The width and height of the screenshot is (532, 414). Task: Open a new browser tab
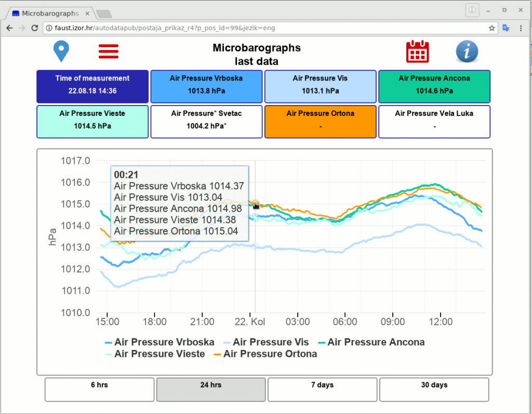(104, 13)
